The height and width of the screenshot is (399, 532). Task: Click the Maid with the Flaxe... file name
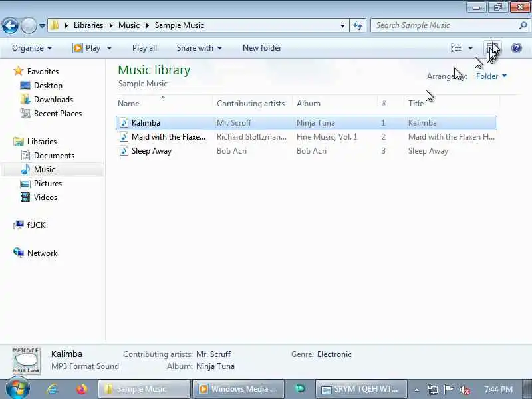[169, 137]
